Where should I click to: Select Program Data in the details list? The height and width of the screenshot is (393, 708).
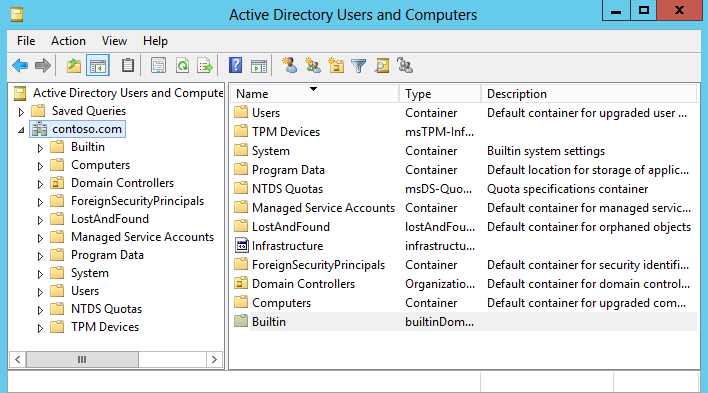tap(288, 170)
